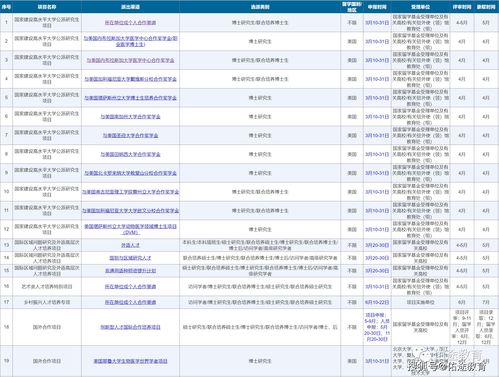Select the 不限 country cell in row 18
Screen dimensions: 499x377
point(352,327)
